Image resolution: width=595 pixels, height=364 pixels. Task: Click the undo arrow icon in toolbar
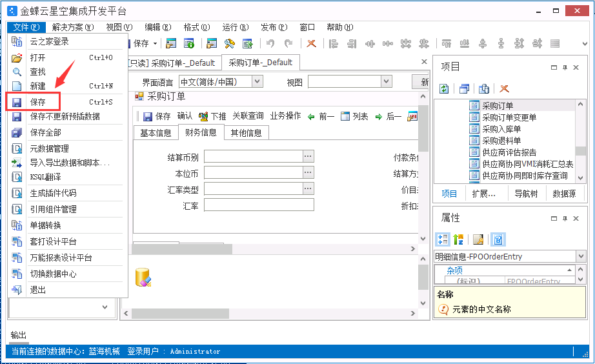pyautogui.click(x=270, y=44)
